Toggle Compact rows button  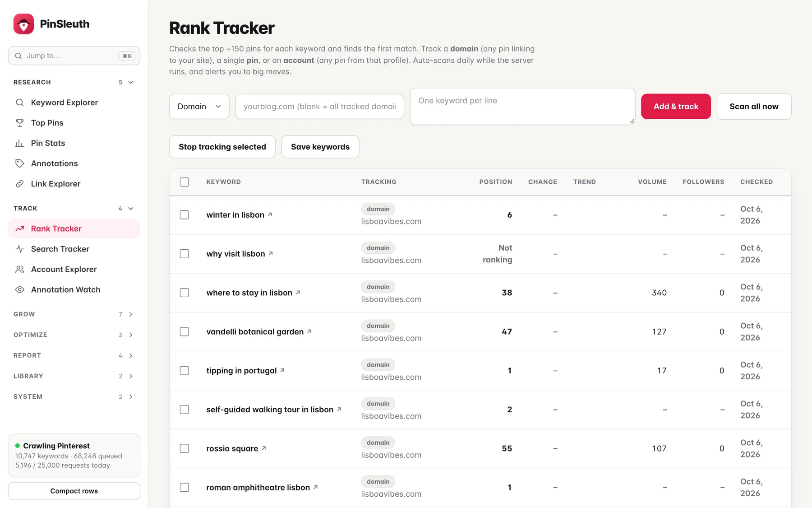tap(74, 491)
